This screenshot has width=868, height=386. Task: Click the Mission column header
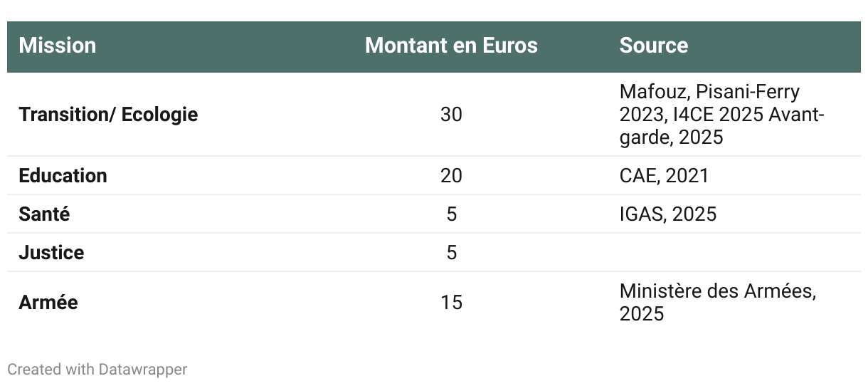pyautogui.click(x=57, y=46)
